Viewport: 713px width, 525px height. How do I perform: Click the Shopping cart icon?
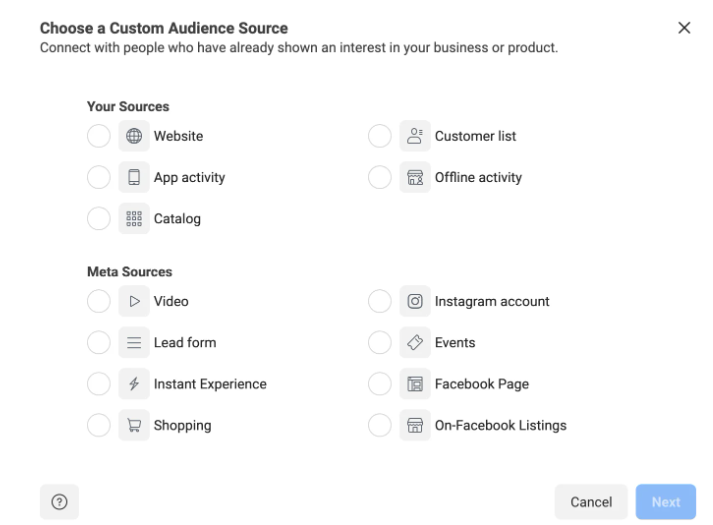point(133,425)
